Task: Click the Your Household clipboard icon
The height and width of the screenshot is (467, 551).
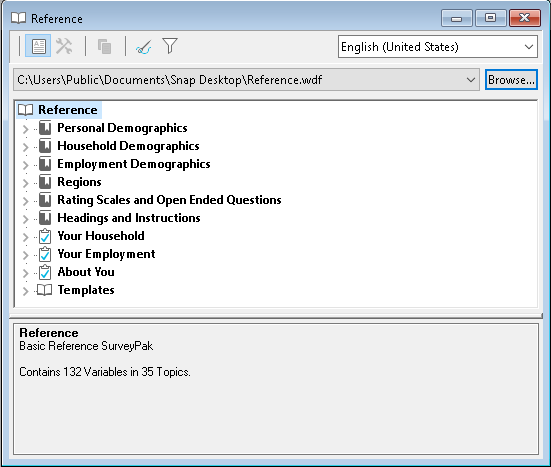Action: 45,236
